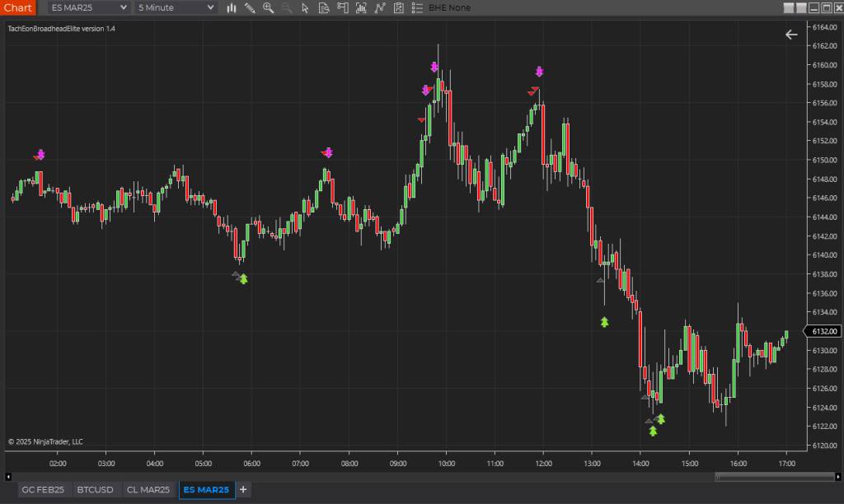
Task: Switch to the CL MAR25 tab
Action: [148, 490]
